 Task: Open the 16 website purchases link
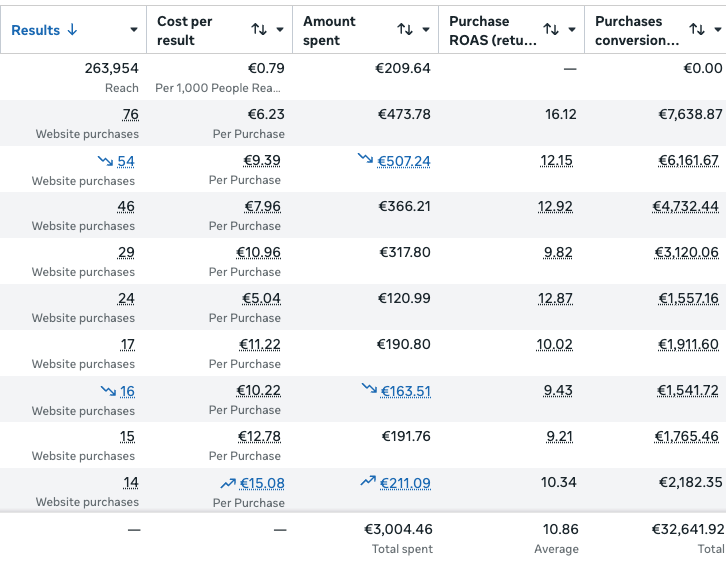127,392
